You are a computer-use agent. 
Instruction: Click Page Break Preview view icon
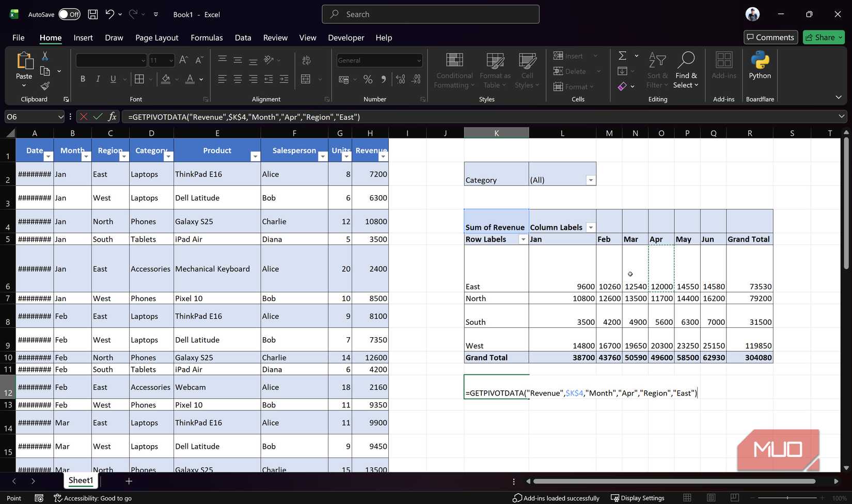735,498
